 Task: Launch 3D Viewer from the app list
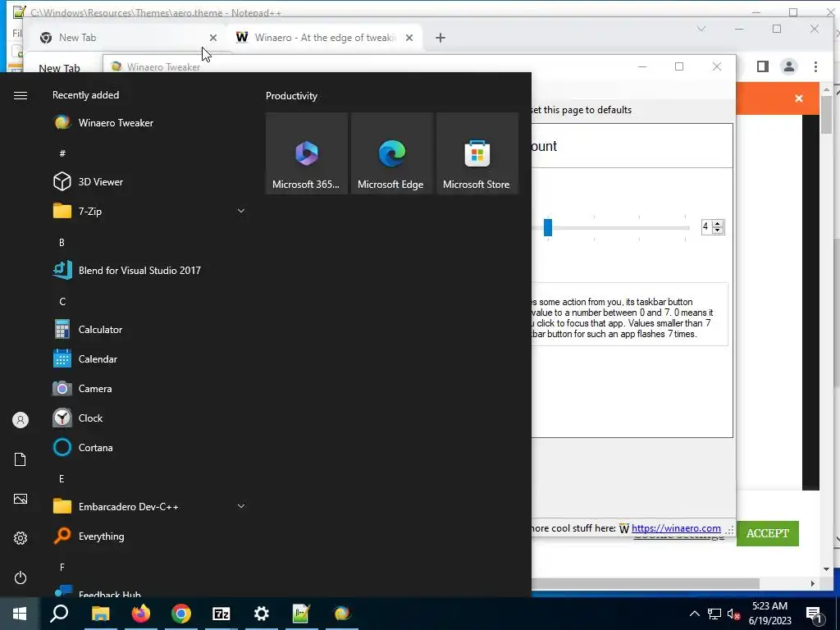point(150,181)
